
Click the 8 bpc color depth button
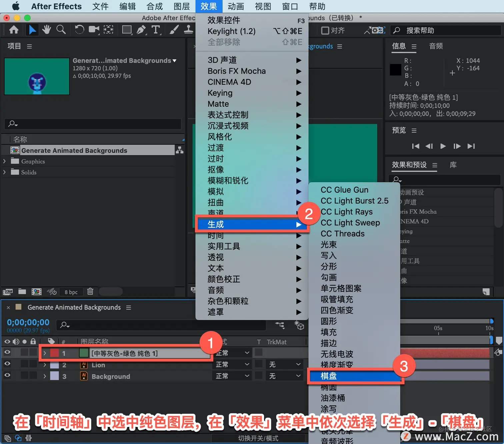71,292
